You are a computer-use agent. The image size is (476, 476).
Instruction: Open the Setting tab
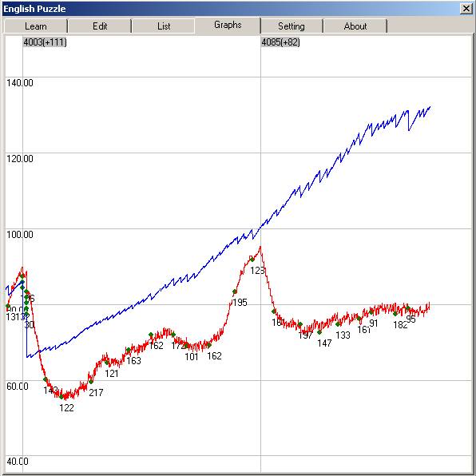click(x=292, y=26)
